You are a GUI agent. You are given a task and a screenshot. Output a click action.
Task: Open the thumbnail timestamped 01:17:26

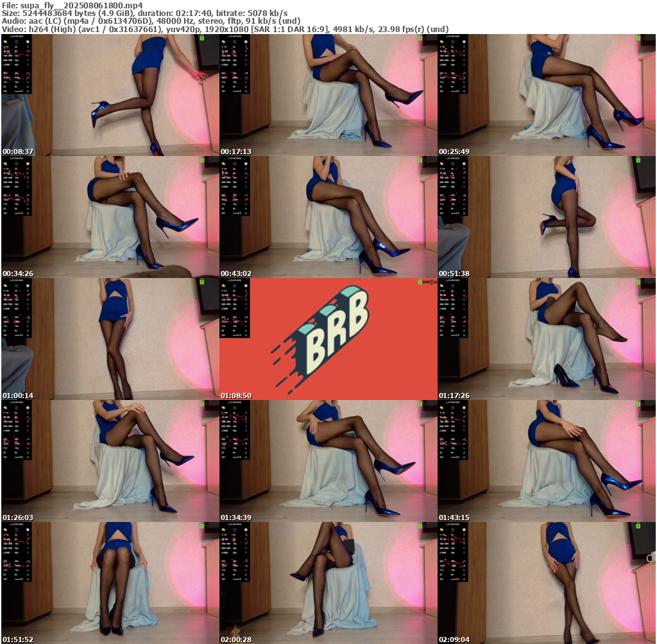546,339
